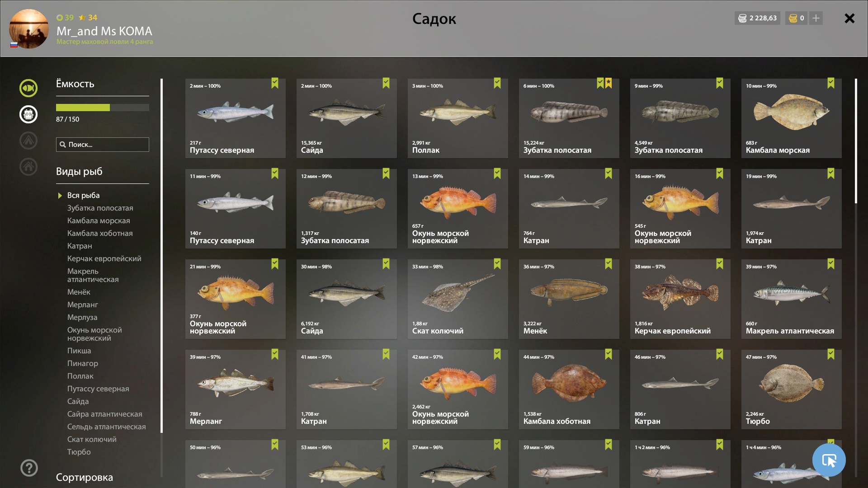Click the Поиск search field

coord(103,145)
